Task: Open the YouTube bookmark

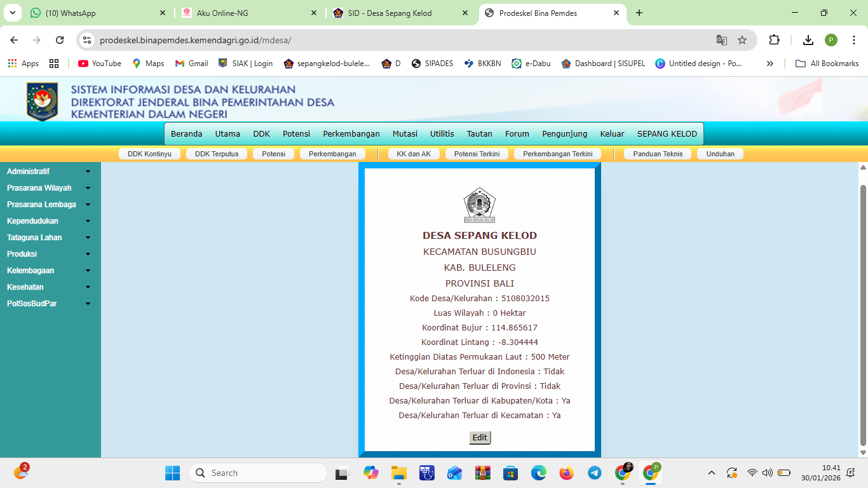Action: pos(100,64)
